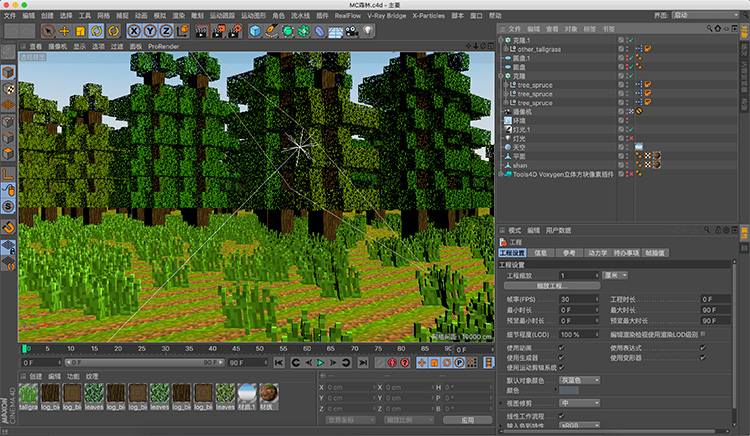
Task: Toggle 使用表达式 checkbox
Action: click(703, 348)
